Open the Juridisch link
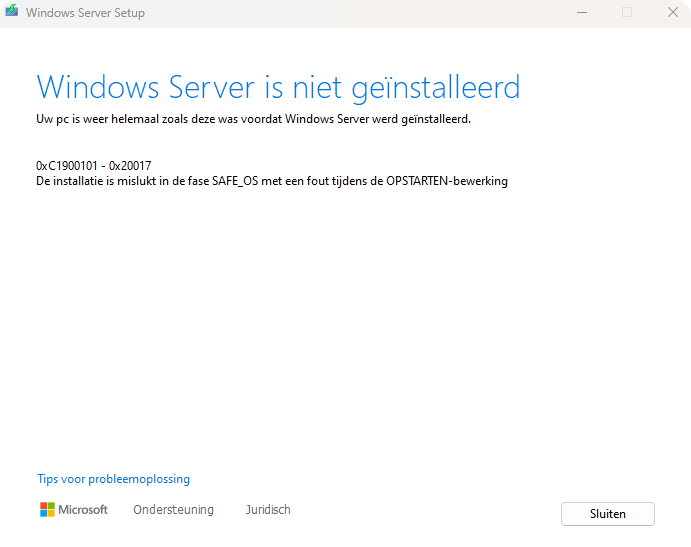The image size is (691, 547). pos(268,510)
